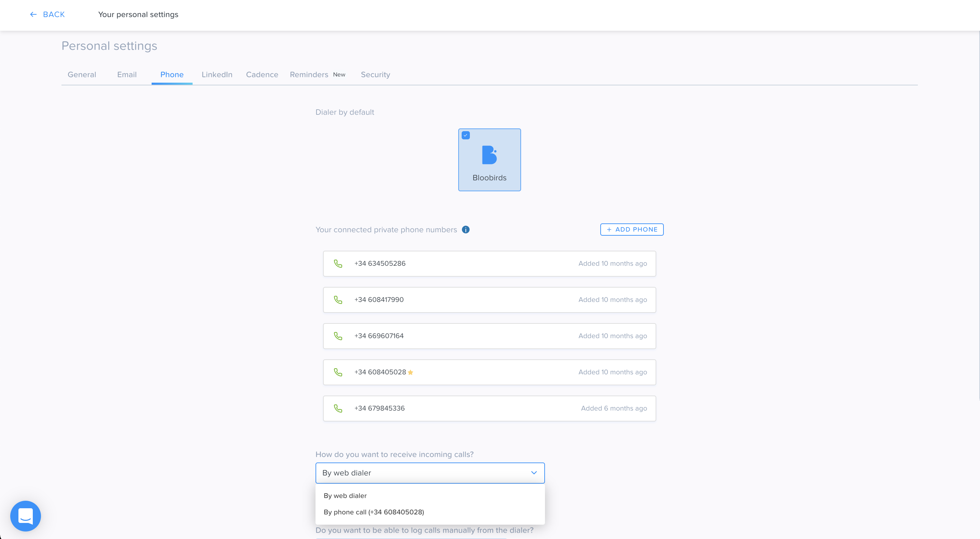Screen dimensions: 980x539
Task: Click 'Added 10 months ago' for +34 608417990
Action: (x=613, y=300)
